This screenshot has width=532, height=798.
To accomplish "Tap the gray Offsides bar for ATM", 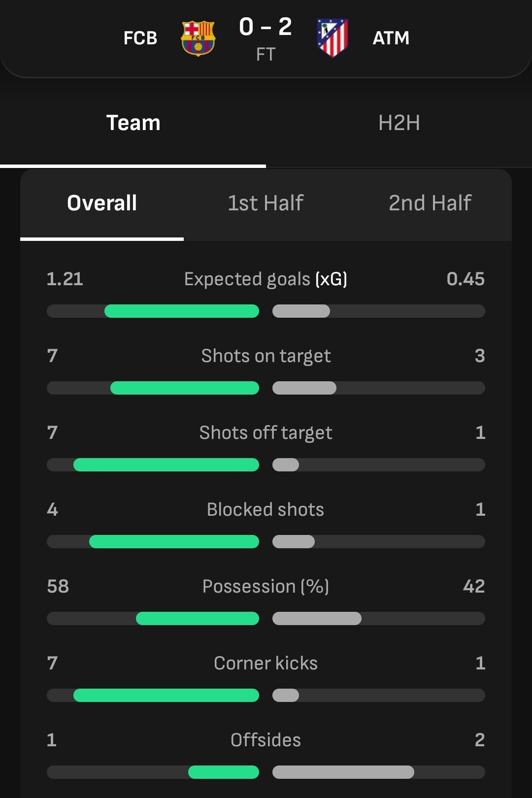I will [343, 772].
